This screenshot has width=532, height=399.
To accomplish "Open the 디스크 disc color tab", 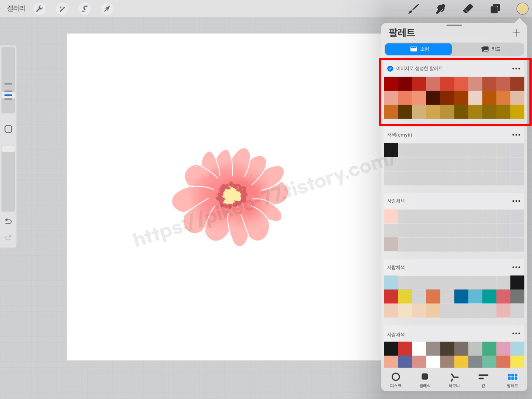I will (x=396, y=380).
